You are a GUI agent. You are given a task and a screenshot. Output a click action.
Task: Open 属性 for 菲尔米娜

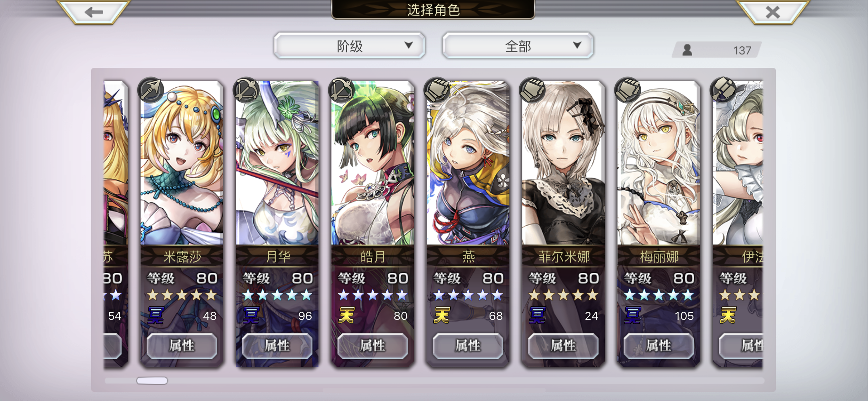(563, 345)
